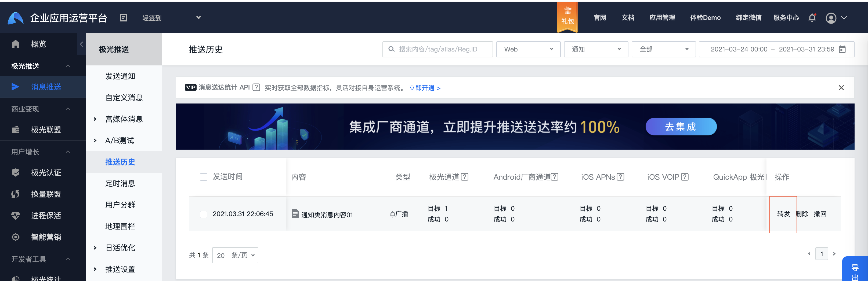This screenshot has width=868, height=281.
Task: Click the platform logo icon
Action: tap(16, 18)
